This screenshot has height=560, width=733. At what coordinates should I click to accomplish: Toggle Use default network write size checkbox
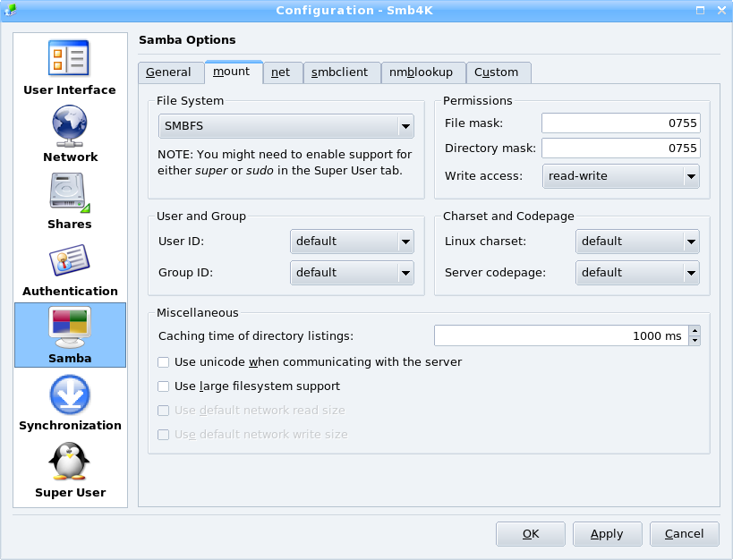point(163,435)
